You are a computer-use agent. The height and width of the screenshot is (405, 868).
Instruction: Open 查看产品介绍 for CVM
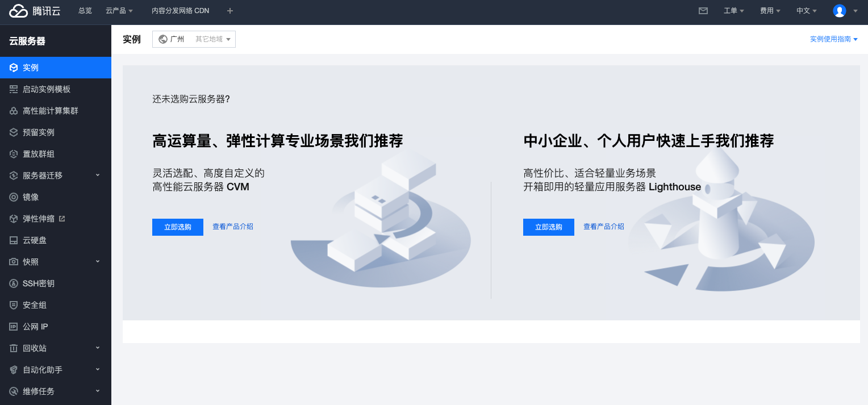pos(233,227)
